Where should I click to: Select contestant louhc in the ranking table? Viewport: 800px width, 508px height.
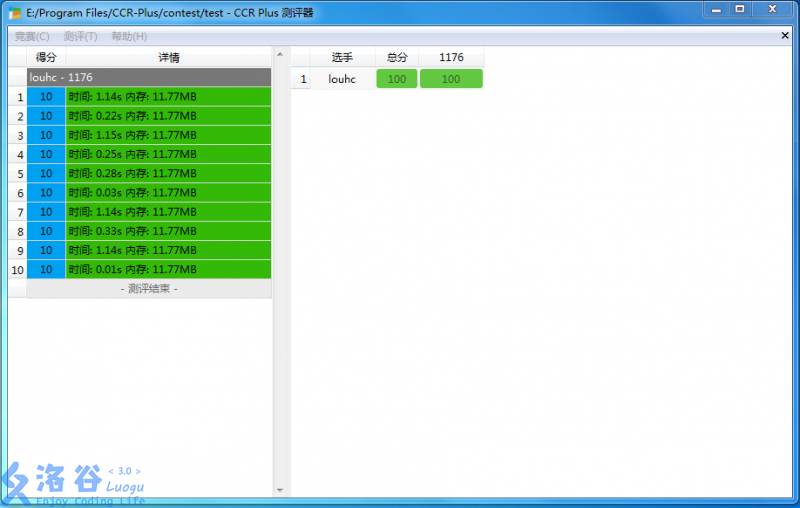coord(342,79)
